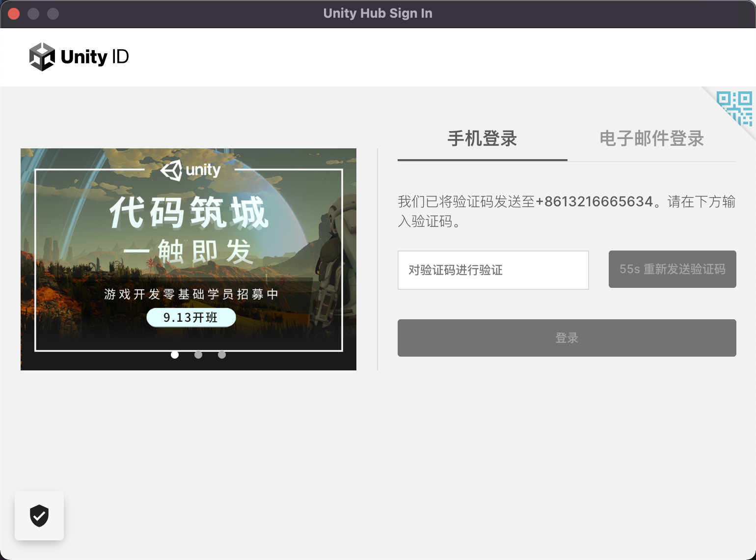Show the first banner slide dot
The image size is (756, 560).
click(175, 355)
